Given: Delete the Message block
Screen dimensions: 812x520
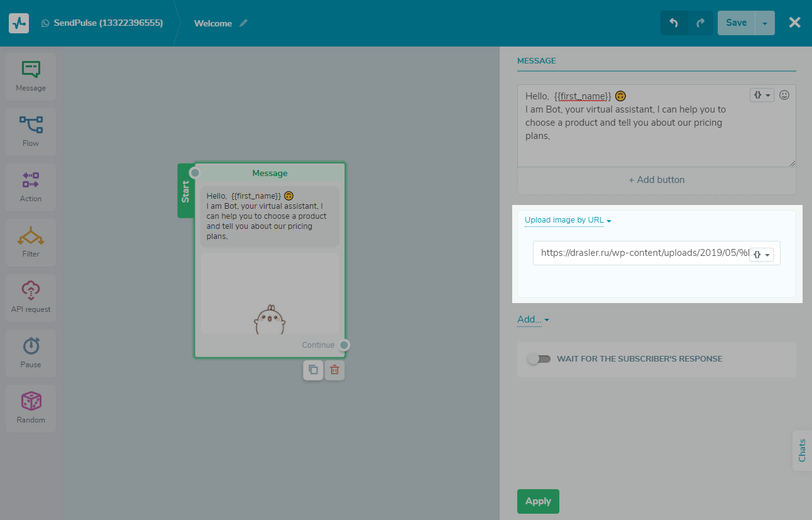Looking at the screenshot, I should click(334, 370).
